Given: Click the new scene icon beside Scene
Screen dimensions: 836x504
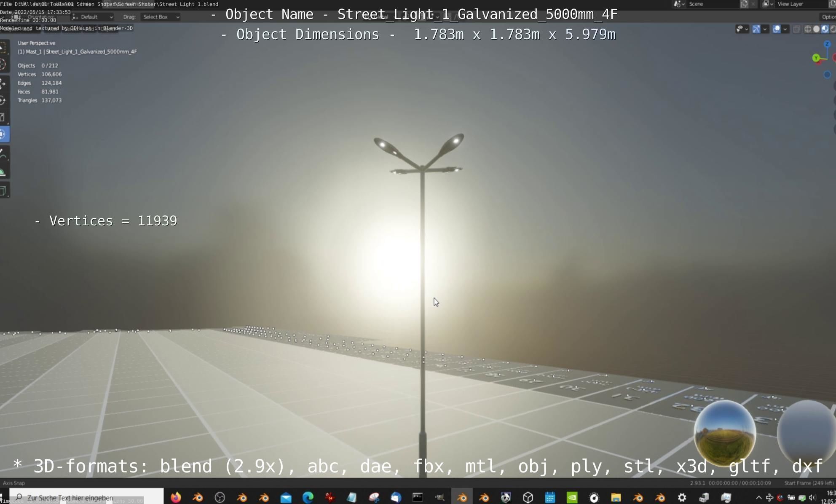Looking at the screenshot, I should (744, 4).
